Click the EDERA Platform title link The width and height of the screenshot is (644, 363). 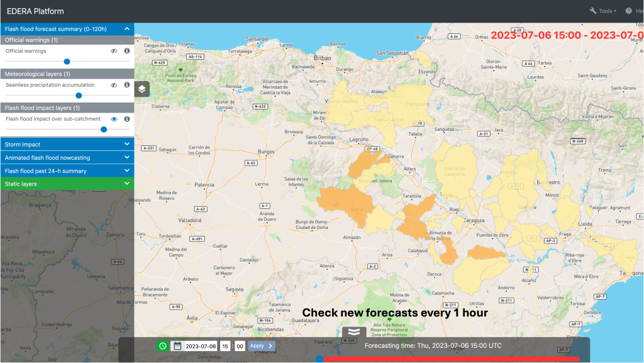[x=35, y=11]
